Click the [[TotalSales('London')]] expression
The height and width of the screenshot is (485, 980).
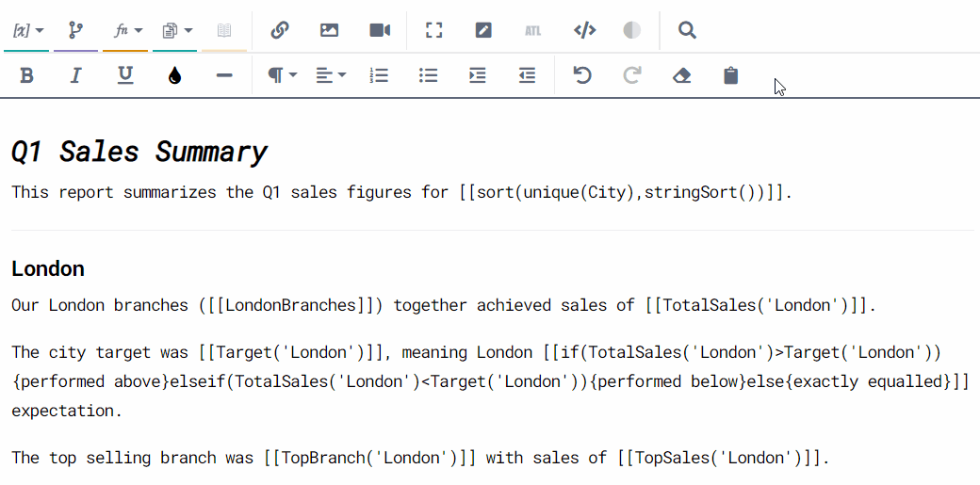(x=759, y=306)
